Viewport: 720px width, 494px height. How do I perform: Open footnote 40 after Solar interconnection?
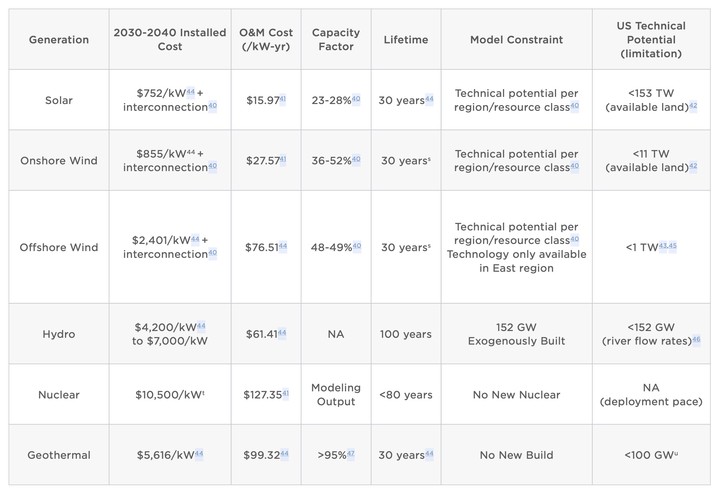(x=213, y=106)
